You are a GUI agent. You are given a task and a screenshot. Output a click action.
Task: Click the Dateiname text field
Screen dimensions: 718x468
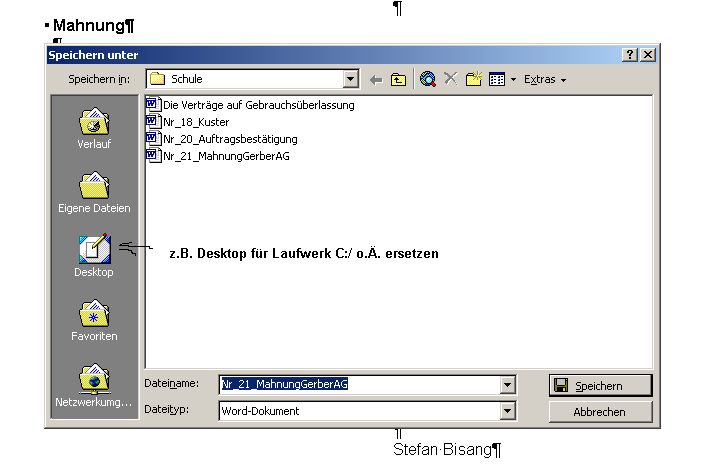[360, 384]
